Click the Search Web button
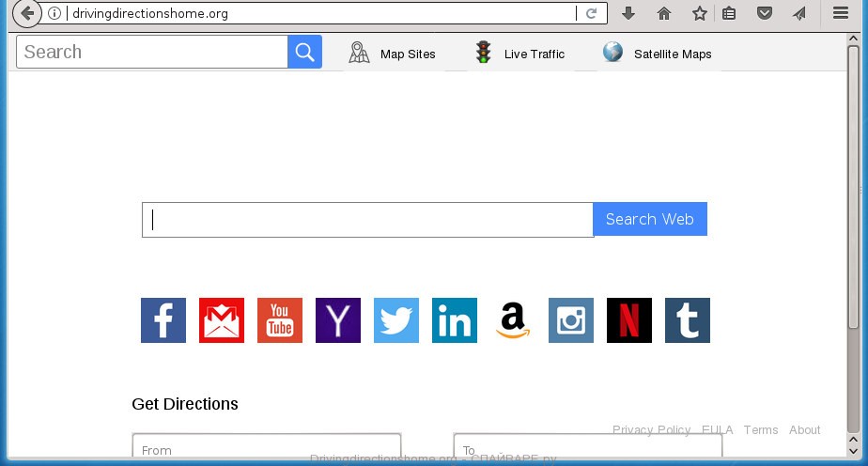The image size is (868, 466). (x=650, y=219)
